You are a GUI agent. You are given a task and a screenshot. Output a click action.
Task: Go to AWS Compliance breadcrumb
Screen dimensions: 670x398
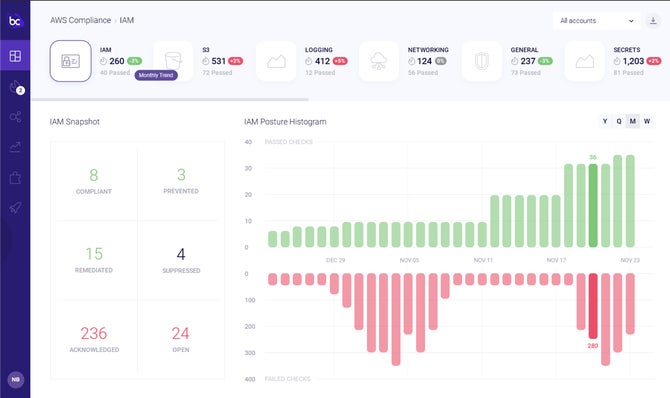tap(80, 20)
